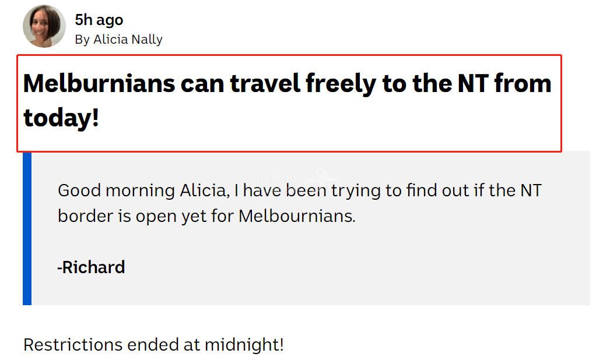Click the headline starting 'Melburnians can travel freely'
This screenshot has width=596, height=364.
click(288, 100)
